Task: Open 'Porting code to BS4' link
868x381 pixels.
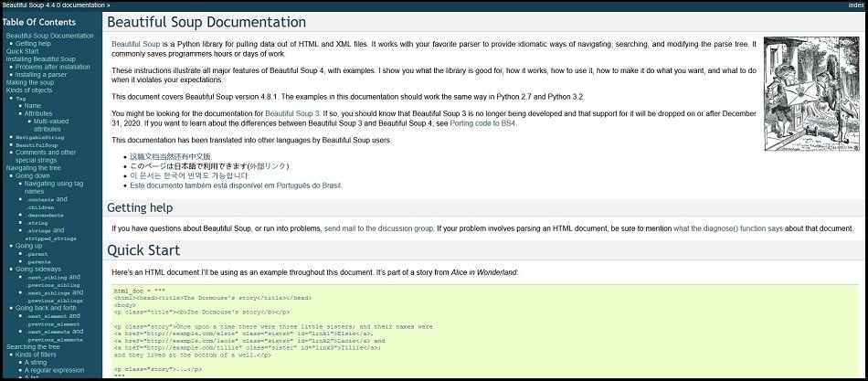Action: [482, 123]
